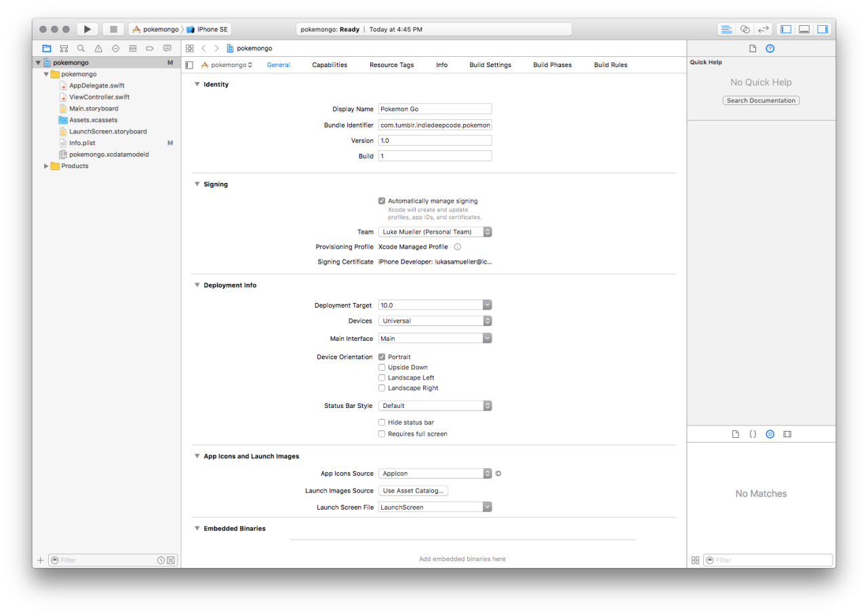The width and height of the screenshot is (868, 614).
Task: Enable Landscape Right orientation
Action: [x=382, y=388]
